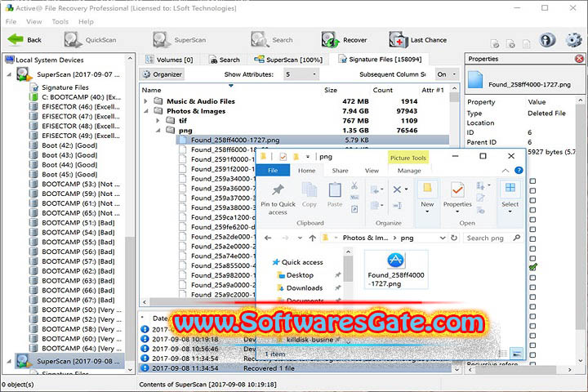Start a QuickScan from the toolbar
The image size is (588, 392).
click(x=90, y=40)
